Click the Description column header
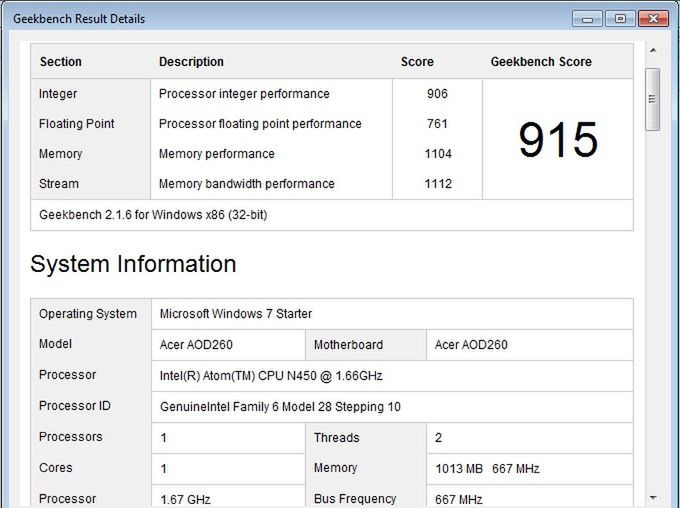This screenshot has width=680, height=508. click(x=191, y=62)
